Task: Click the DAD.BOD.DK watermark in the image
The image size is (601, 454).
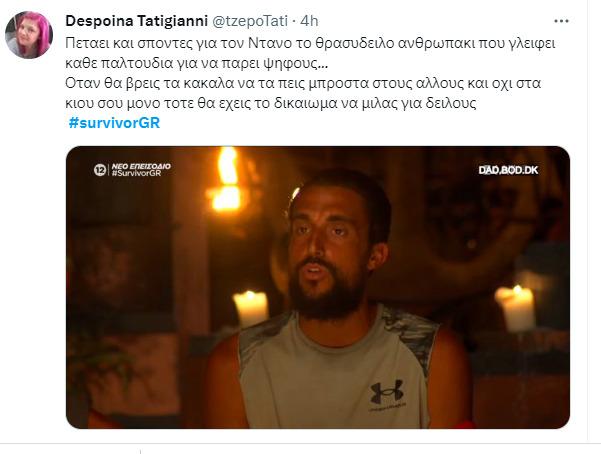Action: [x=508, y=170]
